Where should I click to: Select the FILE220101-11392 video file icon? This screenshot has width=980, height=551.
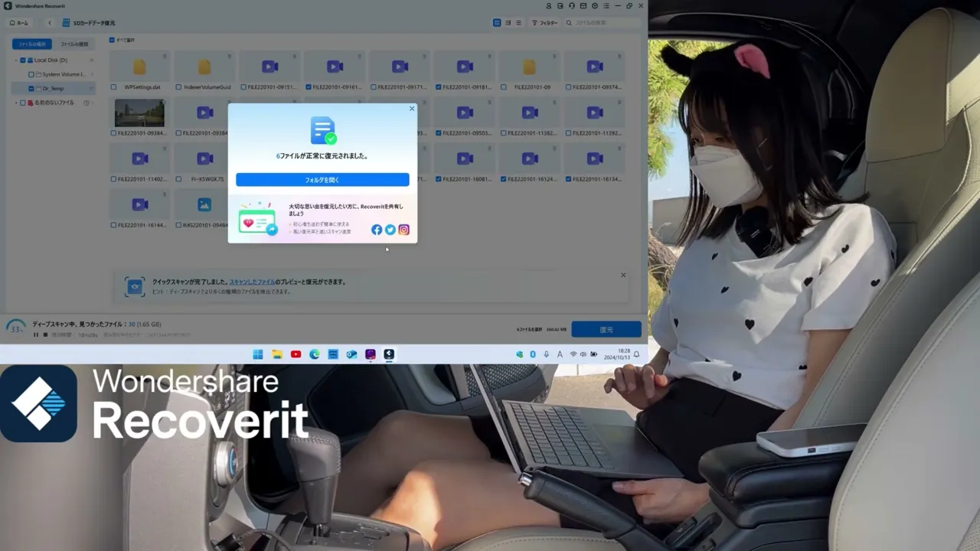point(595,113)
